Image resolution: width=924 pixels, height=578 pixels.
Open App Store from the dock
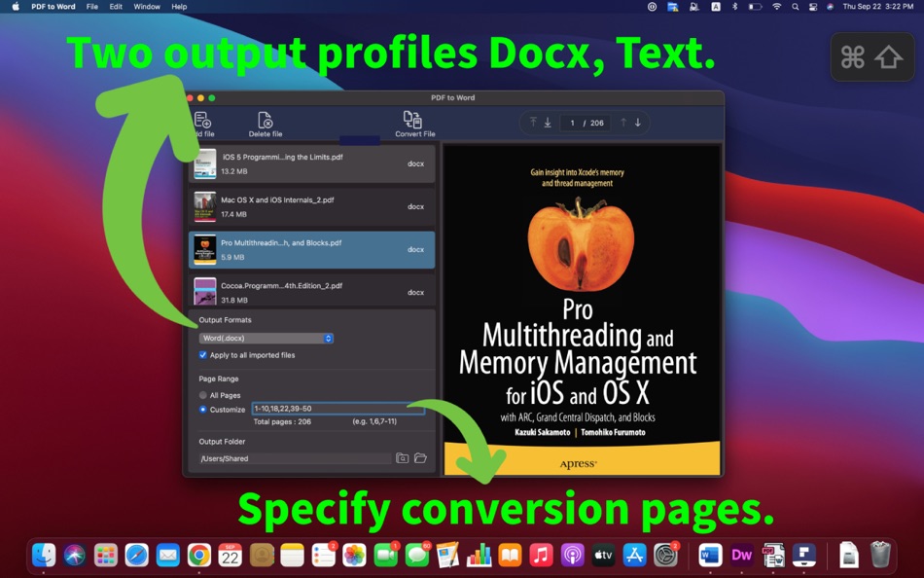[x=635, y=555]
